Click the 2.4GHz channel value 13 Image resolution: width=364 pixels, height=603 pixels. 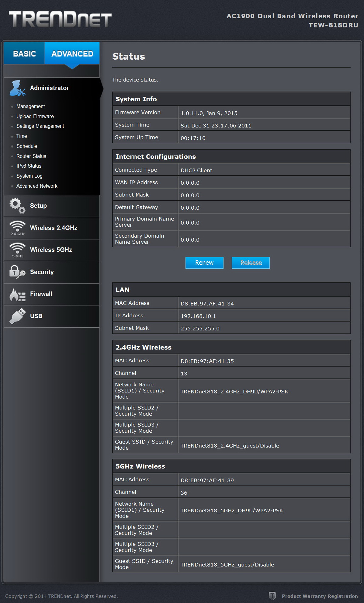[x=184, y=374]
